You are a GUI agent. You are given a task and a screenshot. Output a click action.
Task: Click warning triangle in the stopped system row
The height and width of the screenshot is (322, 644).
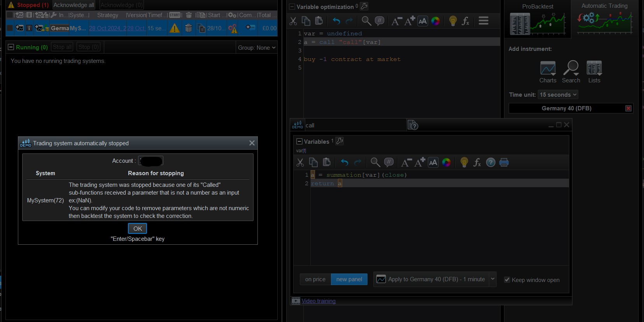175,28
